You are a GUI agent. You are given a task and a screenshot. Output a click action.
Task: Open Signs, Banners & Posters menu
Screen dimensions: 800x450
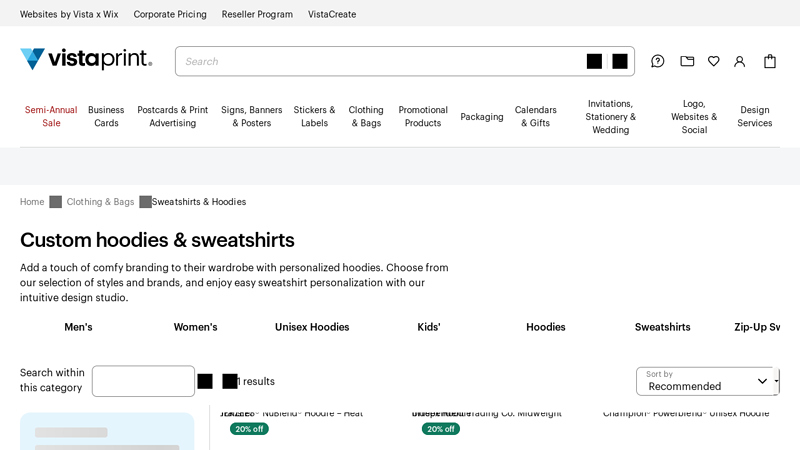pos(252,116)
